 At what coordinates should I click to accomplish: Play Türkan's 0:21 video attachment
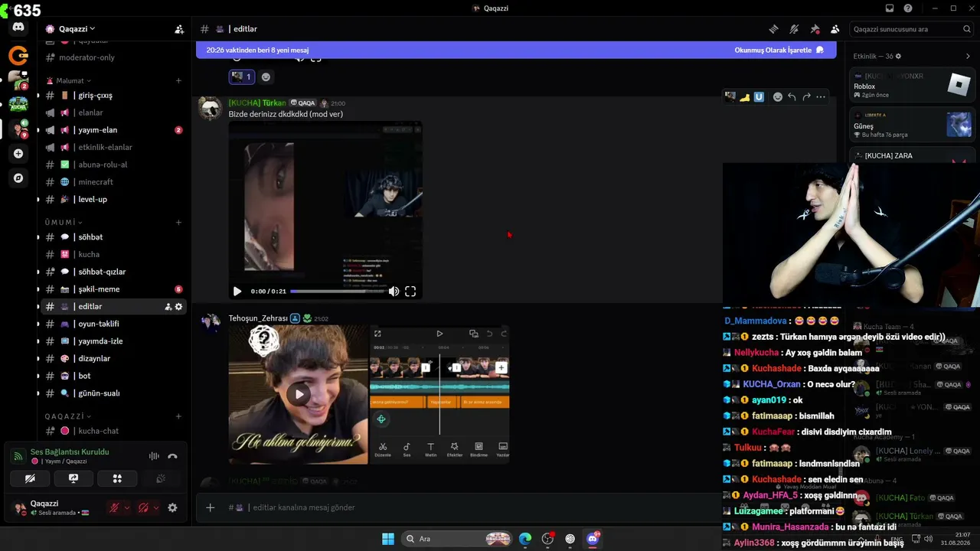(x=237, y=292)
